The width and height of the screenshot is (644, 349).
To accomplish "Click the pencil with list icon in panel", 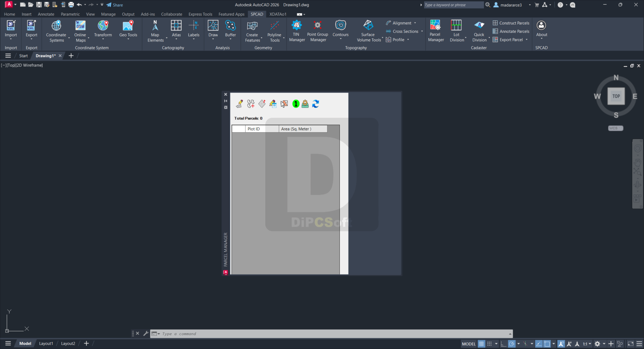I will coord(273,104).
